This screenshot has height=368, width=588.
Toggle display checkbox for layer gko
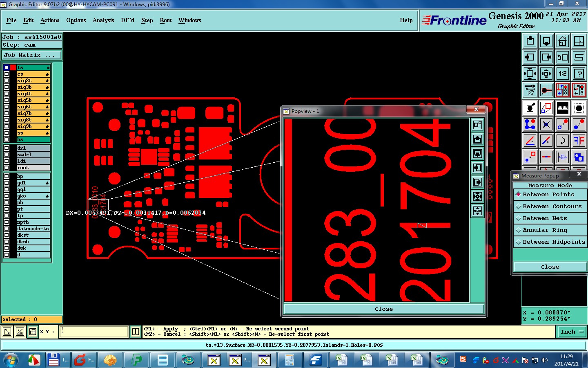pyautogui.click(x=7, y=196)
